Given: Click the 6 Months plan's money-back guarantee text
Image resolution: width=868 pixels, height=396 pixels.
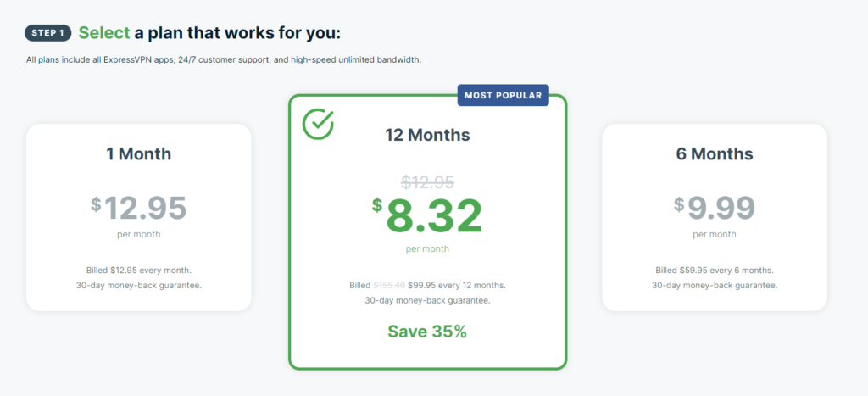Looking at the screenshot, I should (714, 285).
